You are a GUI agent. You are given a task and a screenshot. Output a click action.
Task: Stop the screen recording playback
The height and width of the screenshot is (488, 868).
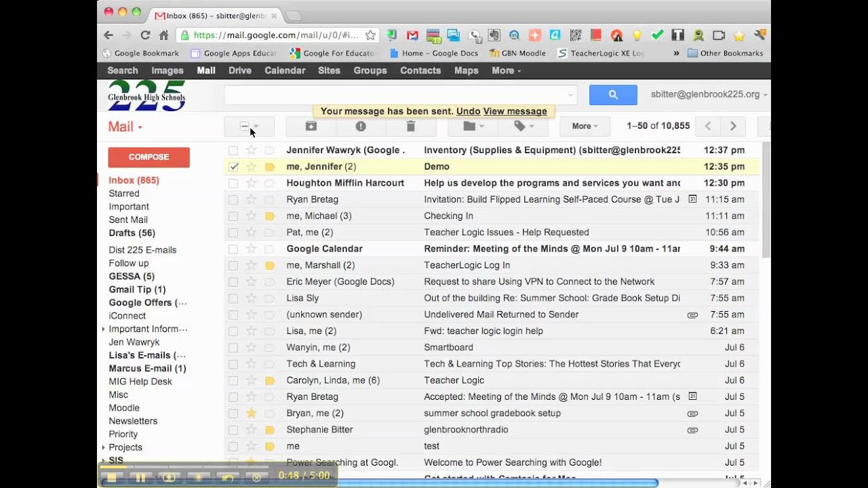tap(112, 478)
